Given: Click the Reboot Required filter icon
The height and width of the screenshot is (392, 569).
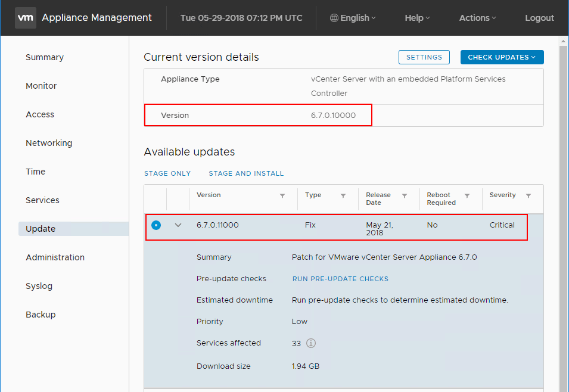Looking at the screenshot, I should (467, 196).
